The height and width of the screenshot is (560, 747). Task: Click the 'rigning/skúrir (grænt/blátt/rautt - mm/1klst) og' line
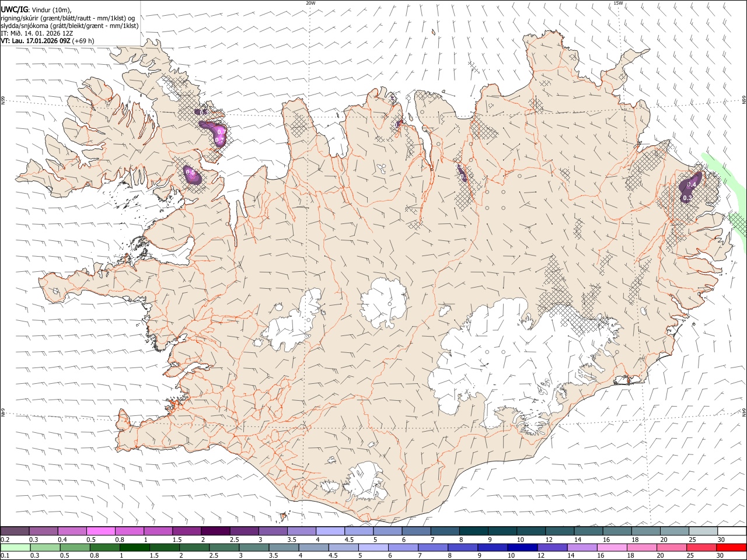tap(68, 18)
